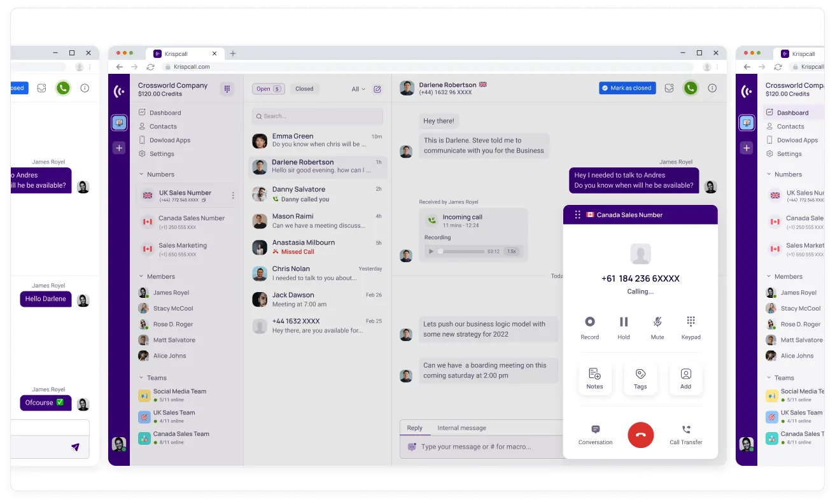Open the Keypad in call widget
Viewport: 835px width, 504px height.
[x=691, y=321]
